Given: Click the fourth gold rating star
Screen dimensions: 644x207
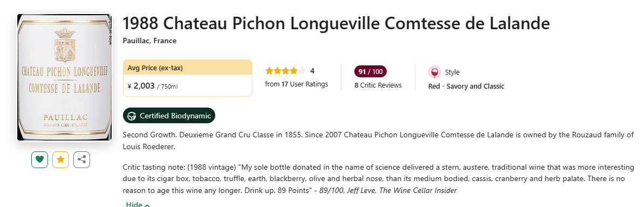Looking at the screenshot, I should pyautogui.click(x=293, y=71).
